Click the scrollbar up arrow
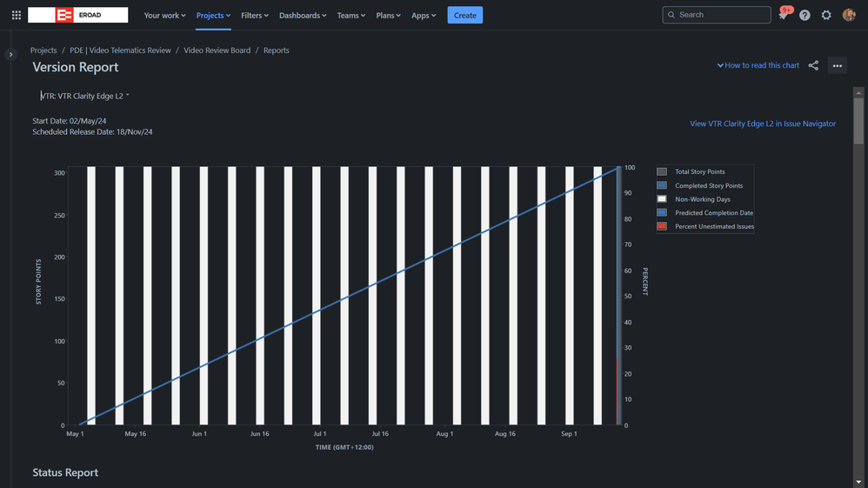The image size is (868, 488). [858, 92]
